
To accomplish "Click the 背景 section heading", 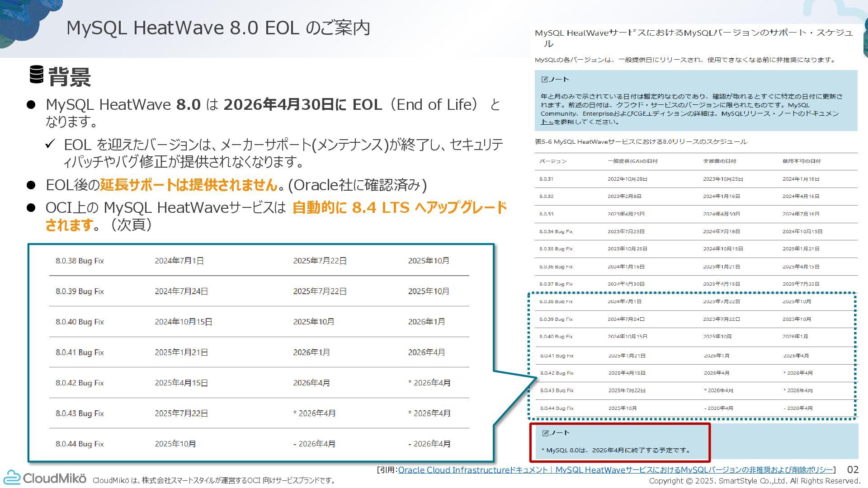I will coord(70,77).
